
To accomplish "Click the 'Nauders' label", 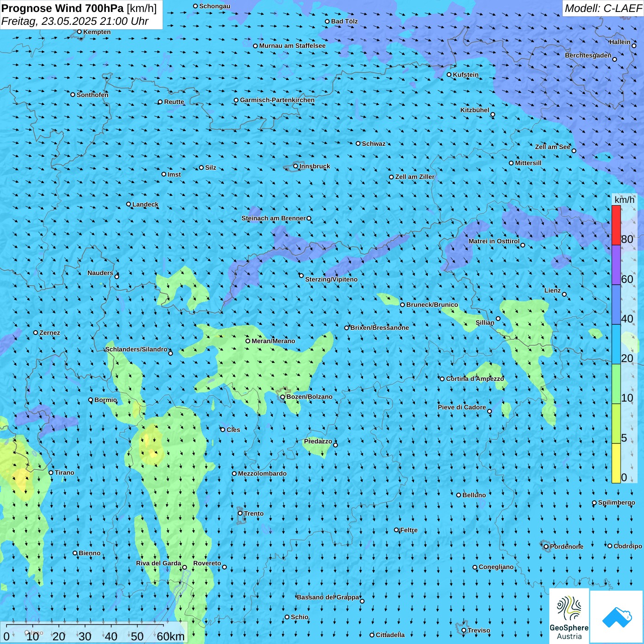I will [x=100, y=273].
